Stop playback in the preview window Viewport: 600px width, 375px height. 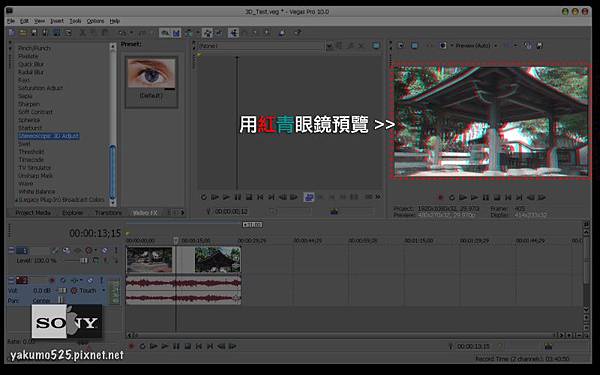[x=497, y=197]
